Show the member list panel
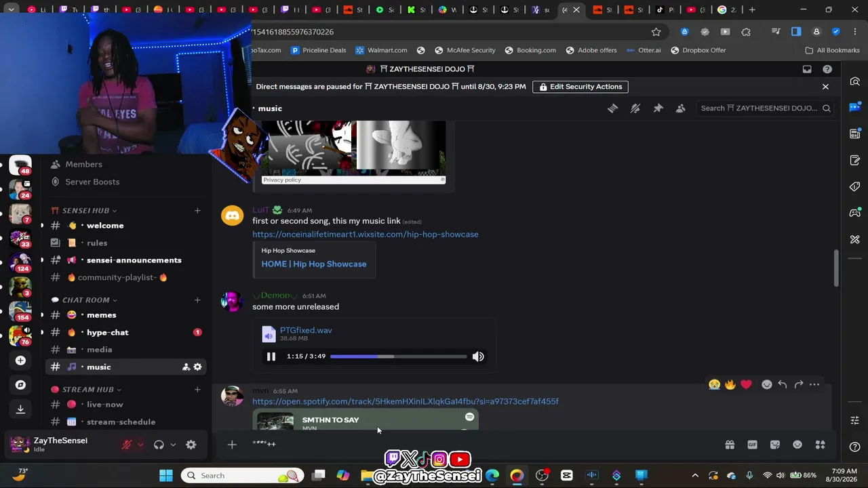The height and width of the screenshot is (488, 868). (680, 108)
